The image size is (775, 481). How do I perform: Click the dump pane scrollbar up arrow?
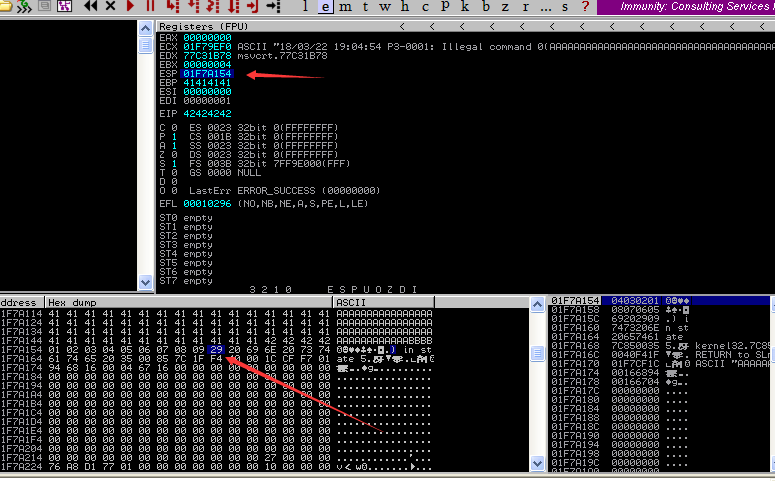[x=538, y=305]
